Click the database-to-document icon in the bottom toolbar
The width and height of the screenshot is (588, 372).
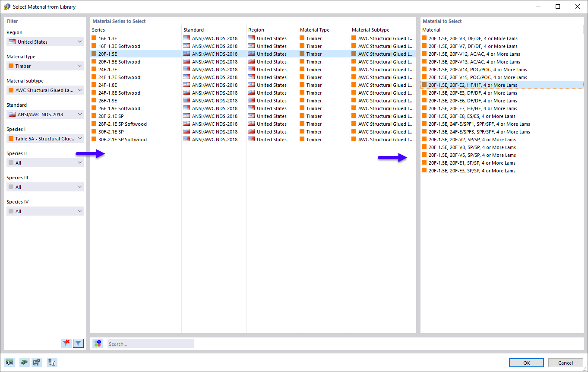tap(52, 362)
